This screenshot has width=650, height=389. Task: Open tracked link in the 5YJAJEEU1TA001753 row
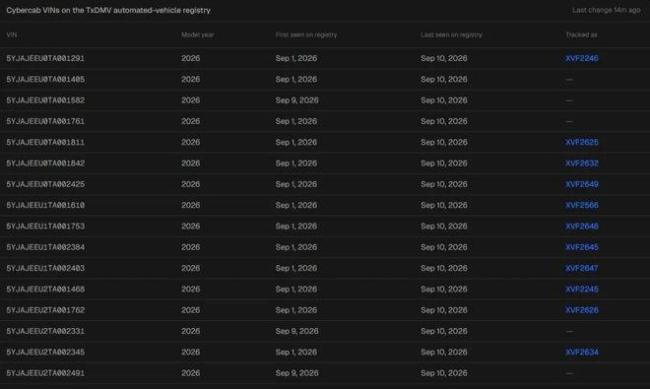click(x=582, y=226)
